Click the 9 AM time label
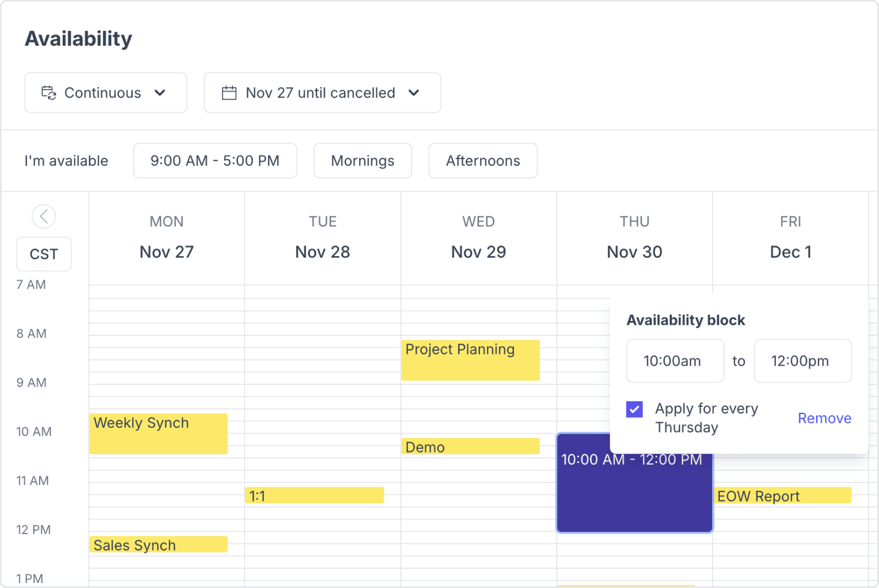The height and width of the screenshot is (588, 879). click(31, 383)
